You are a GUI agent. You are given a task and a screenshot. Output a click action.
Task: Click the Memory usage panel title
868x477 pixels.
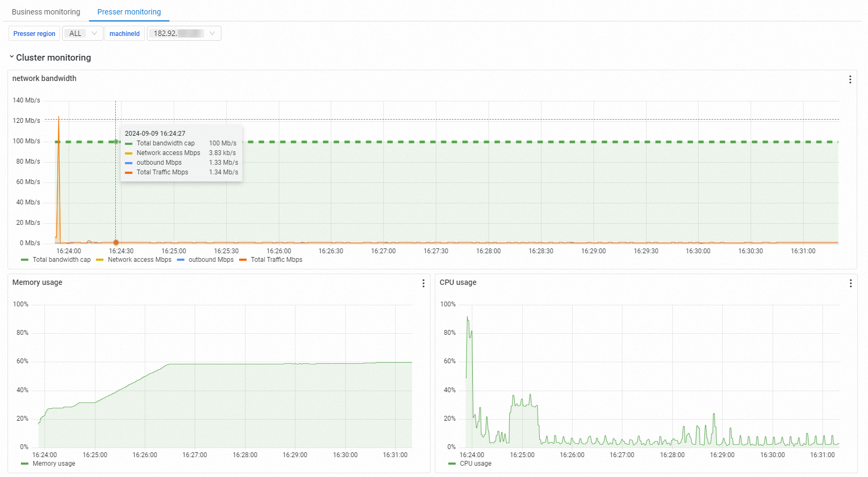pyautogui.click(x=38, y=282)
